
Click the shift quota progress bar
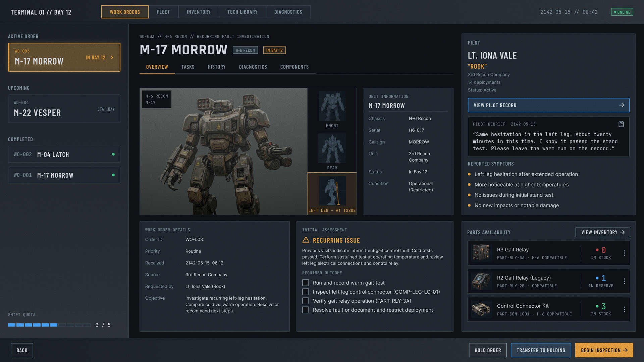(x=49, y=325)
